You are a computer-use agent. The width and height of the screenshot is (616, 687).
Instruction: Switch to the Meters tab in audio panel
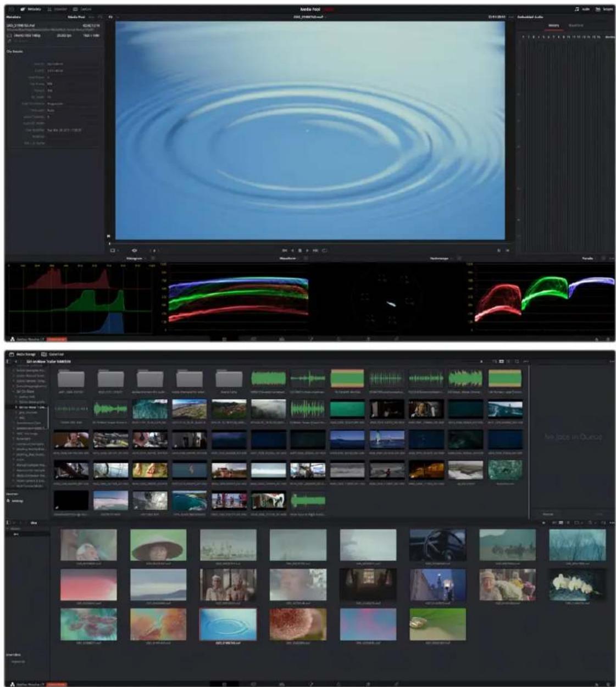[554, 25]
